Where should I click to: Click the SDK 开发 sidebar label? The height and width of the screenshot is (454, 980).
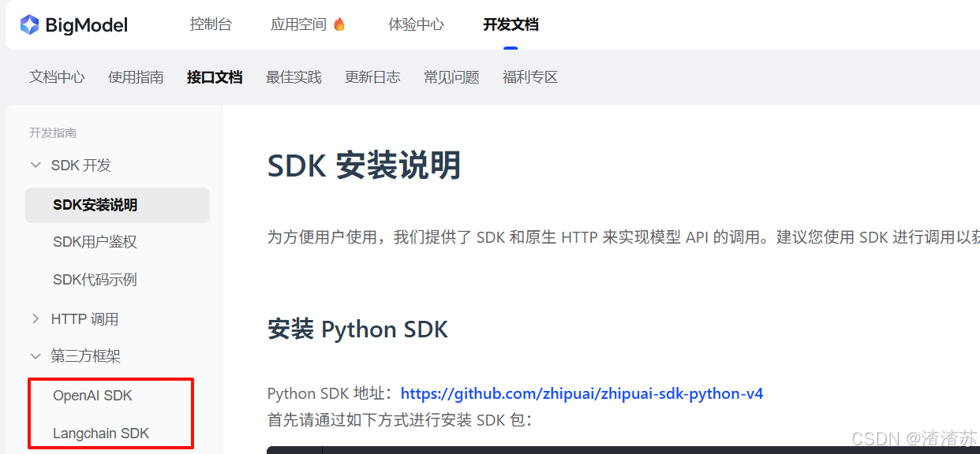tap(81, 166)
